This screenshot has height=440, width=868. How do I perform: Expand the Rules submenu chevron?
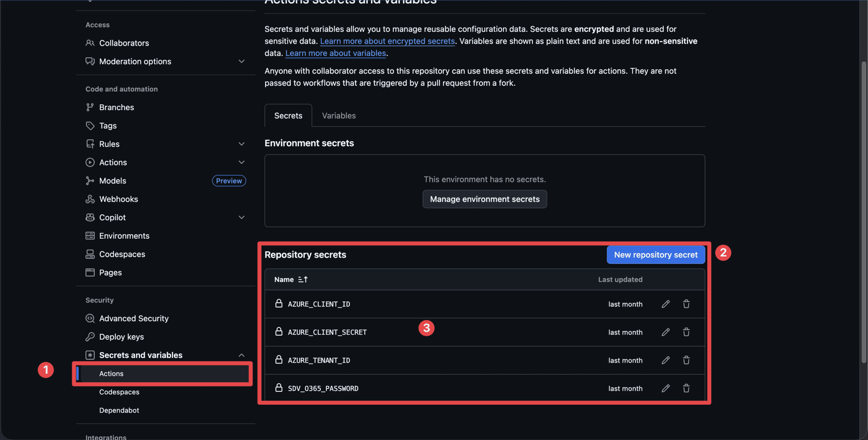(x=241, y=144)
